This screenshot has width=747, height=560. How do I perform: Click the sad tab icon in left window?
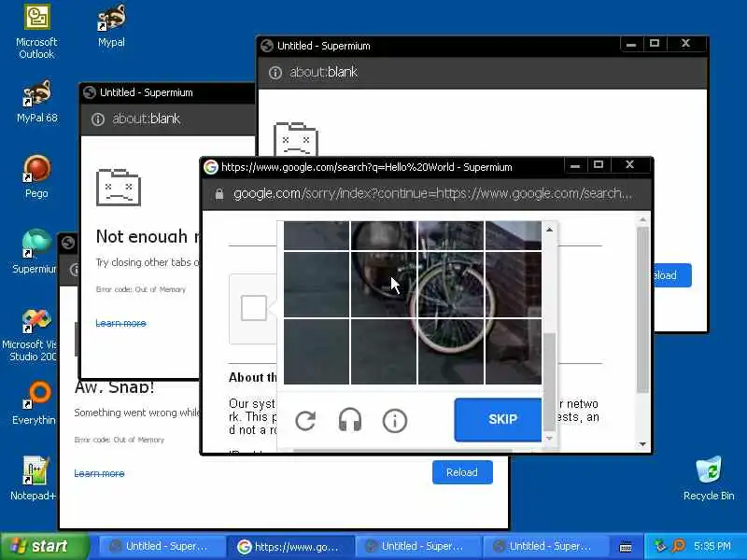119,188
